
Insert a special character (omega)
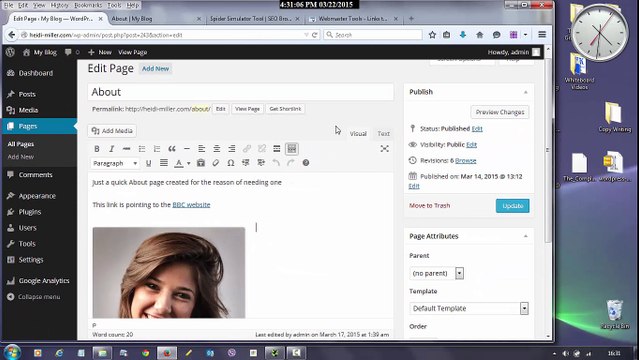(231, 163)
